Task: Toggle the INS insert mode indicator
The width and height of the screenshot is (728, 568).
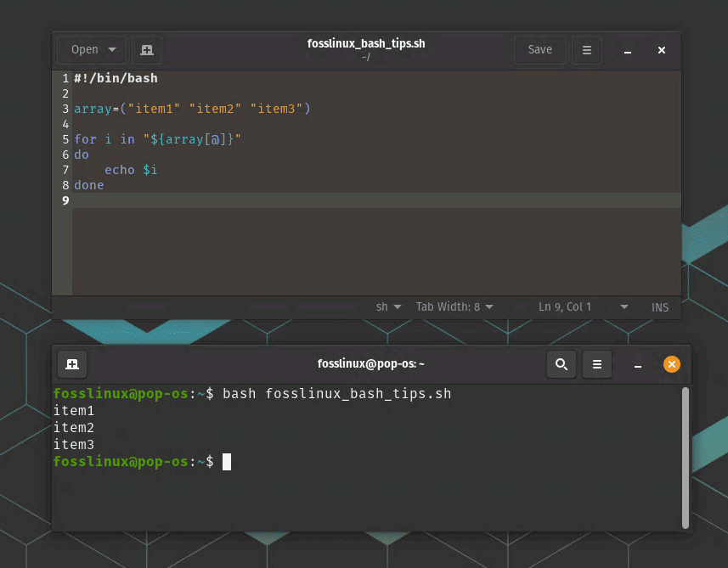Action: point(660,307)
